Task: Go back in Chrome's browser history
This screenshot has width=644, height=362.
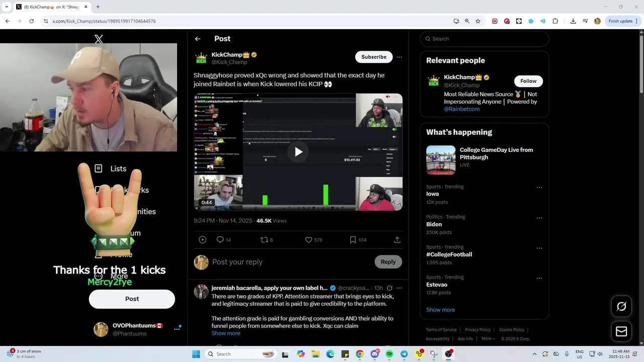Action: tap(7, 21)
